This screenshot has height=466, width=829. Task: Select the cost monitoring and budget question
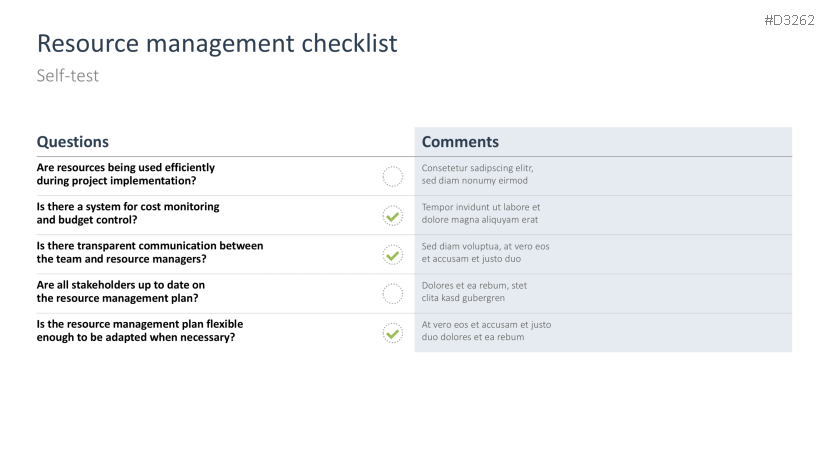click(x=128, y=213)
